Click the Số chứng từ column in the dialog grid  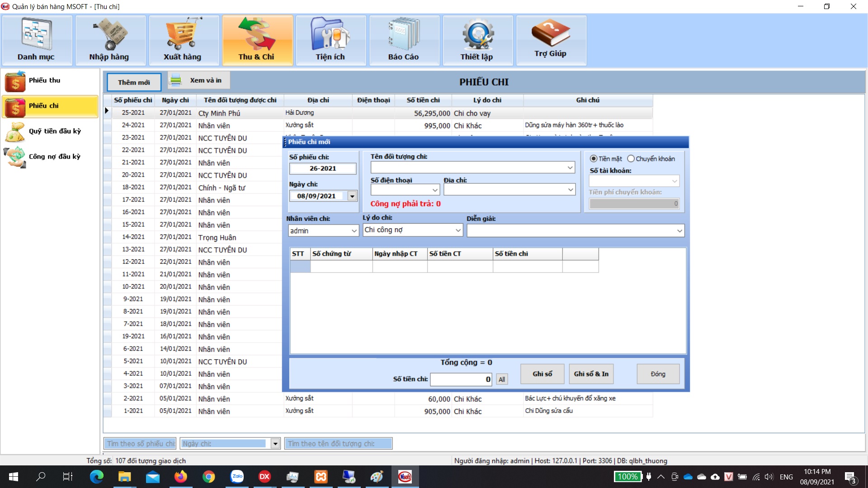(x=341, y=254)
